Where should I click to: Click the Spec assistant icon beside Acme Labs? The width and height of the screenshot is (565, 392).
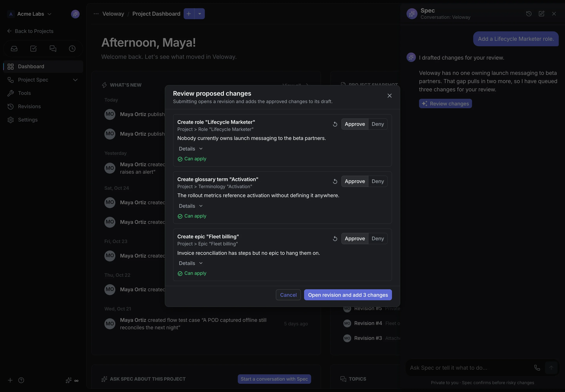[x=75, y=14]
